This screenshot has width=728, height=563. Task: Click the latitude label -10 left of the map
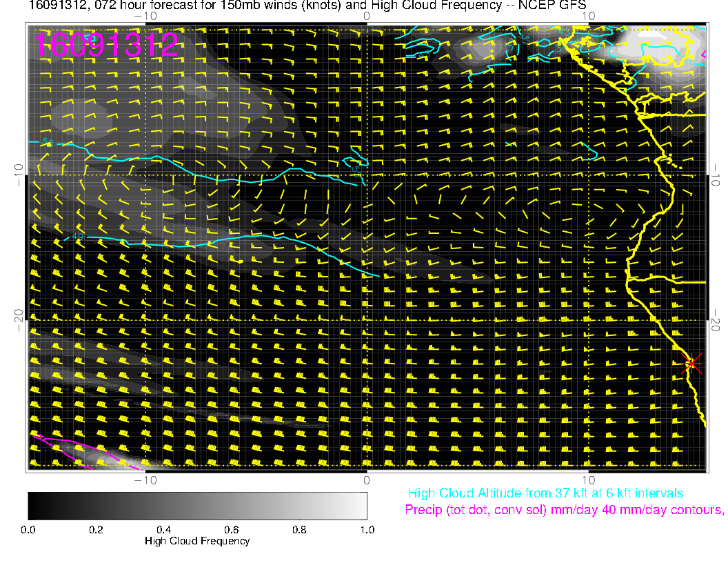coord(19,175)
